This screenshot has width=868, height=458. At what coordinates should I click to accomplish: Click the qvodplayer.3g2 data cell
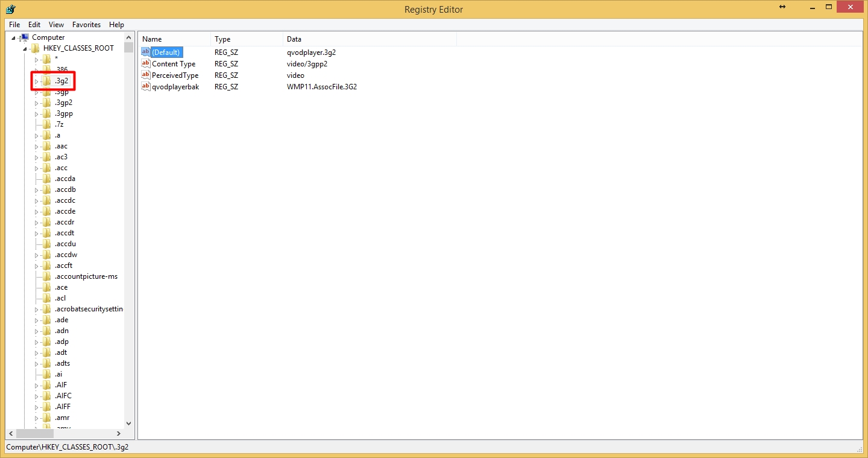(311, 52)
